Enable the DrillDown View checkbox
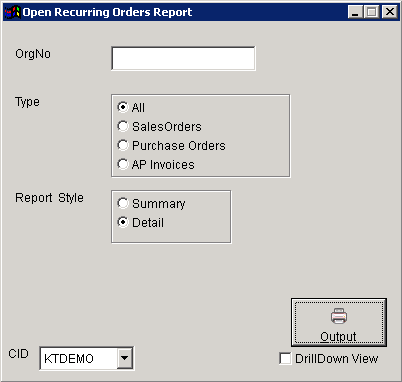Viewport: 402px width, 382px height. click(x=285, y=359)
